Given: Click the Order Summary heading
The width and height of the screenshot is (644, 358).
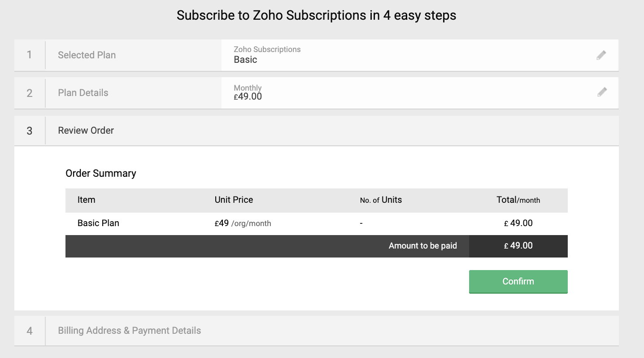Looking at the screenshot, I should tap(100, 174).
